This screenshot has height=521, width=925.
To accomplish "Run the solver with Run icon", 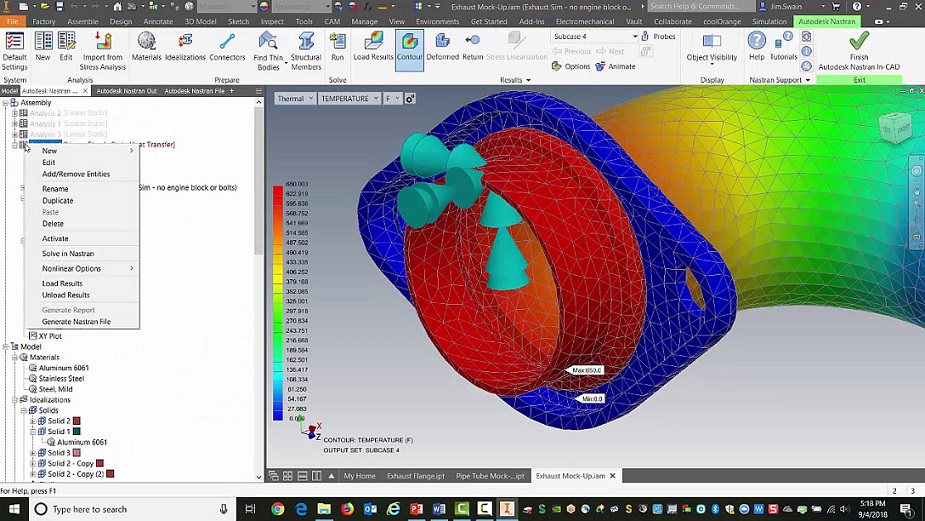I will 337,47.
